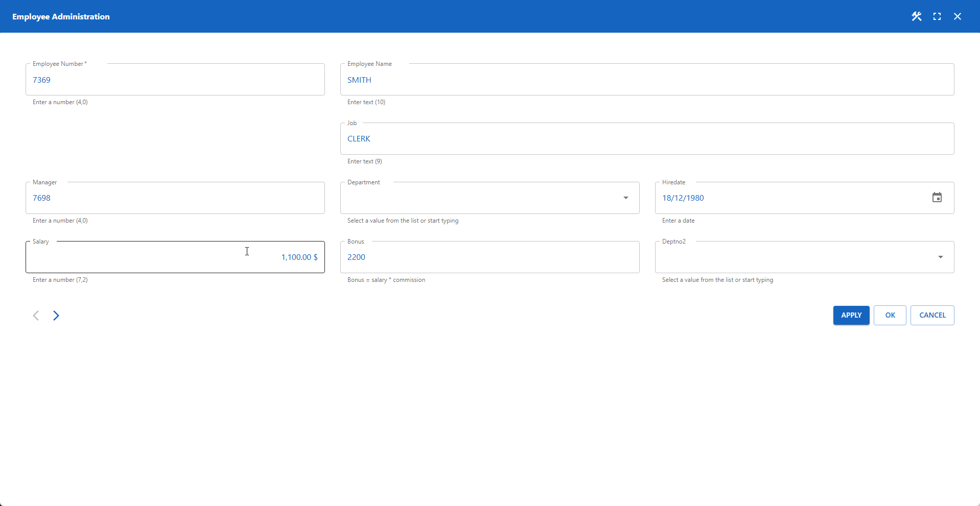Expand the Department dropdown list
This screenshot has height=506, width=980.
(x=625, y=198)
